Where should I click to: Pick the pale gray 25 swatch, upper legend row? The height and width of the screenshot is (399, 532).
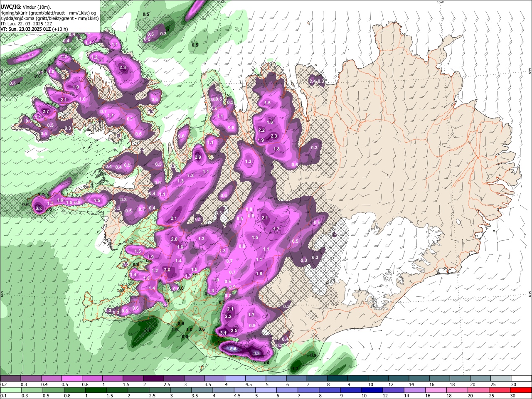501,379
